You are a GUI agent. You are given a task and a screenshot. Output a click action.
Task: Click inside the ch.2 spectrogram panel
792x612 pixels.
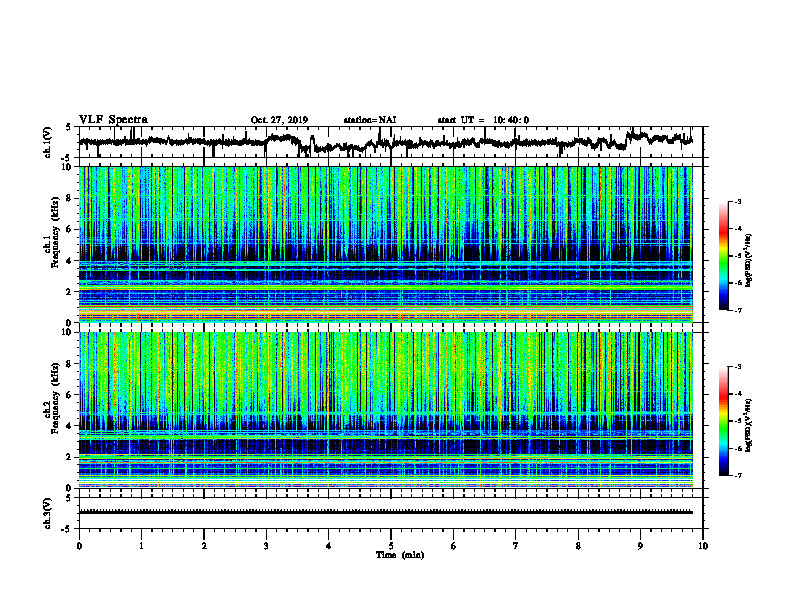(385, 410)
